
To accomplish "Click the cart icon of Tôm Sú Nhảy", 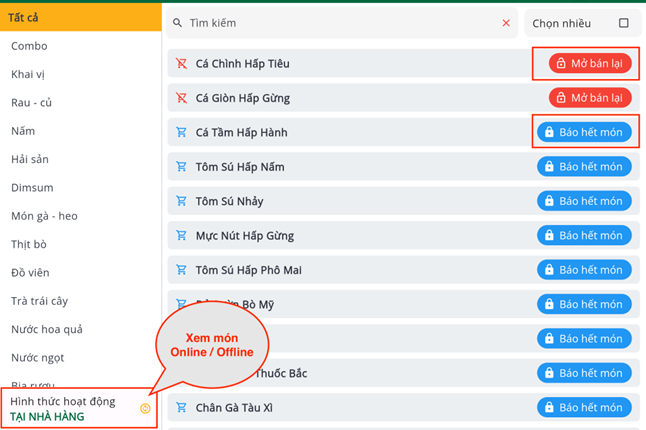I will pos(181,201).
